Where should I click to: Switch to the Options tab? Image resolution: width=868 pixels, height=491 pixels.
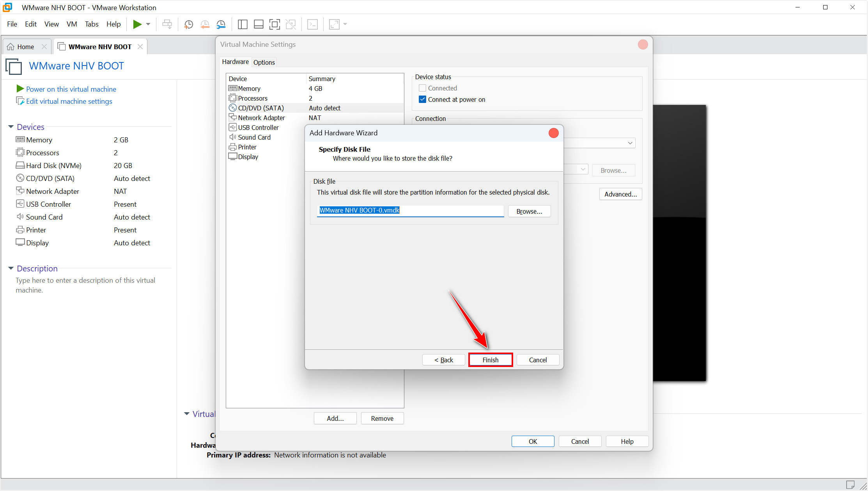click(x=264, y=62)
